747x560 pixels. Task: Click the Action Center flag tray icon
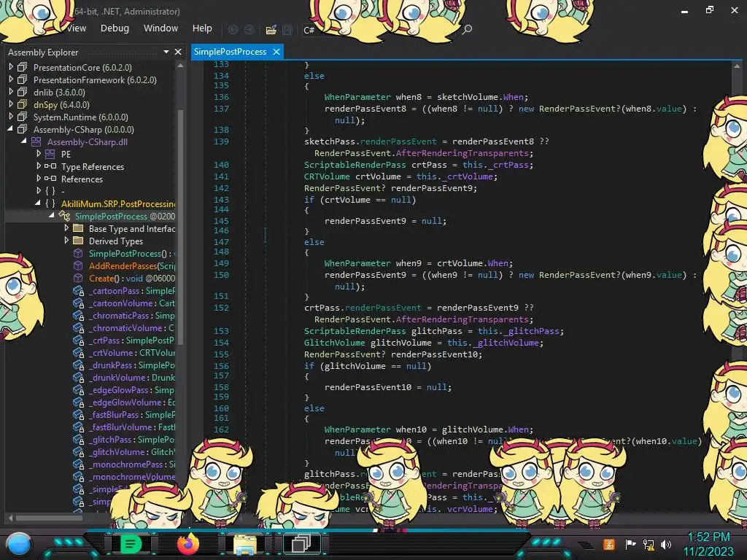[630, 544]
